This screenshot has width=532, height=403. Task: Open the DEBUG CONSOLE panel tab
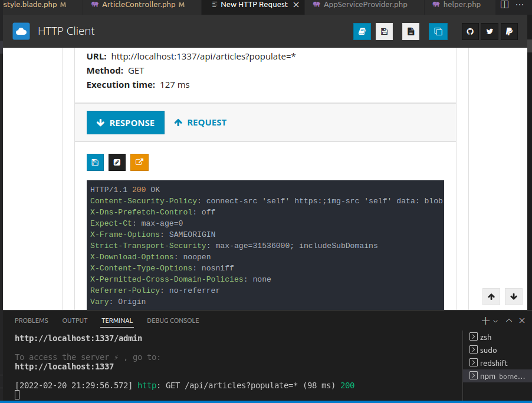pyautogui.click(x=173, y=321)
